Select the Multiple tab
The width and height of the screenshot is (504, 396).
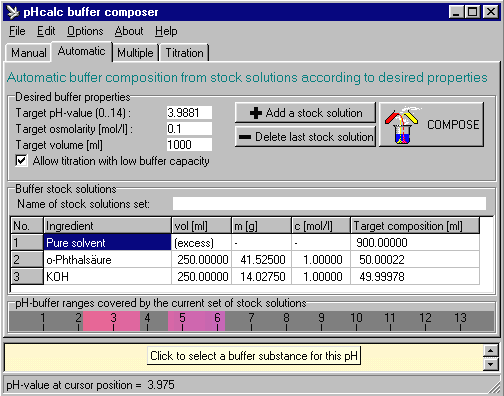point(135,53)
